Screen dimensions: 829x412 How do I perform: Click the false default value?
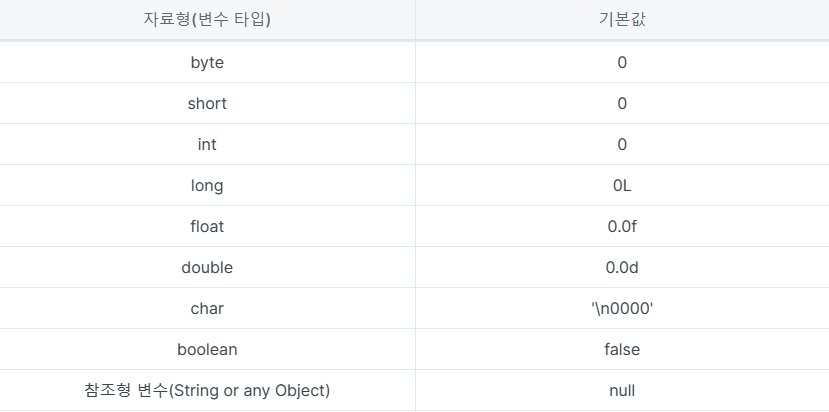(x=622, y=350)
